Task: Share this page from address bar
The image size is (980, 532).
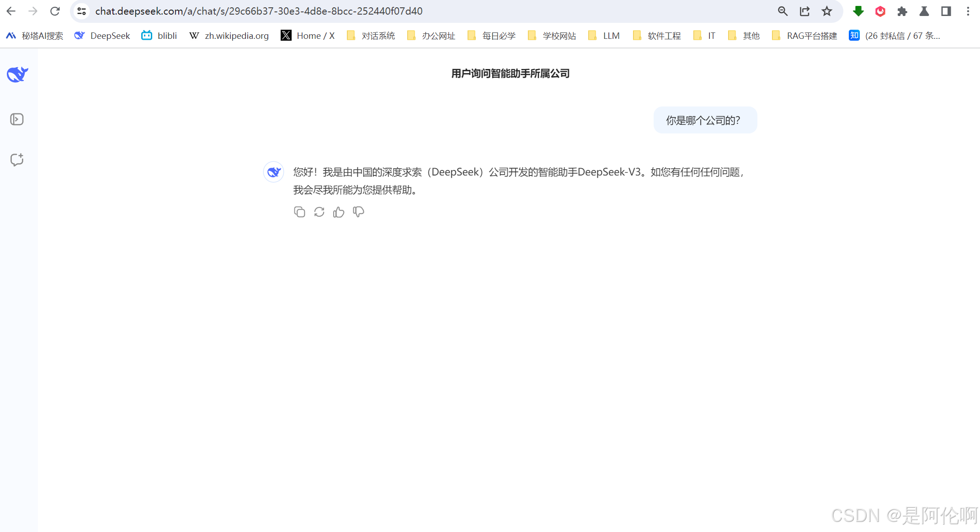Action: coord(804,11)
